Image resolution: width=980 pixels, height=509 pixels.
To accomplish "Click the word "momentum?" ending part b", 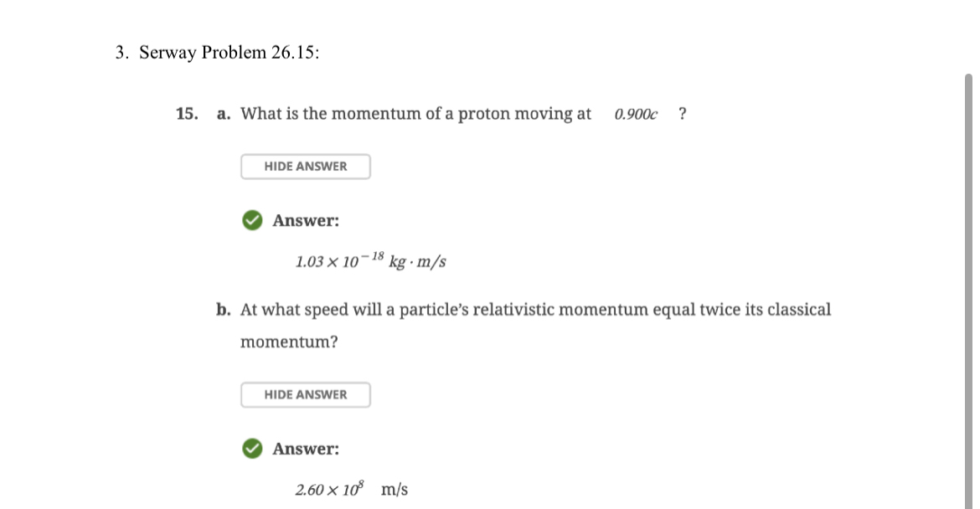I will [x=289, y=342].
